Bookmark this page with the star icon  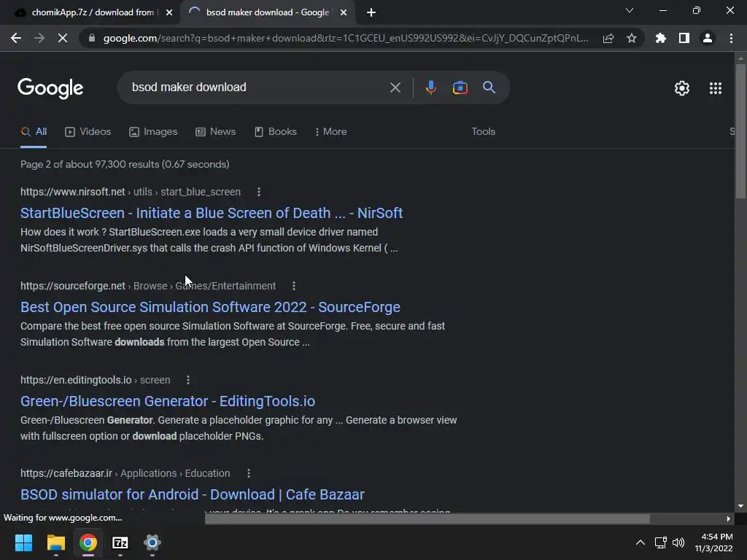[x=632, y=38]
